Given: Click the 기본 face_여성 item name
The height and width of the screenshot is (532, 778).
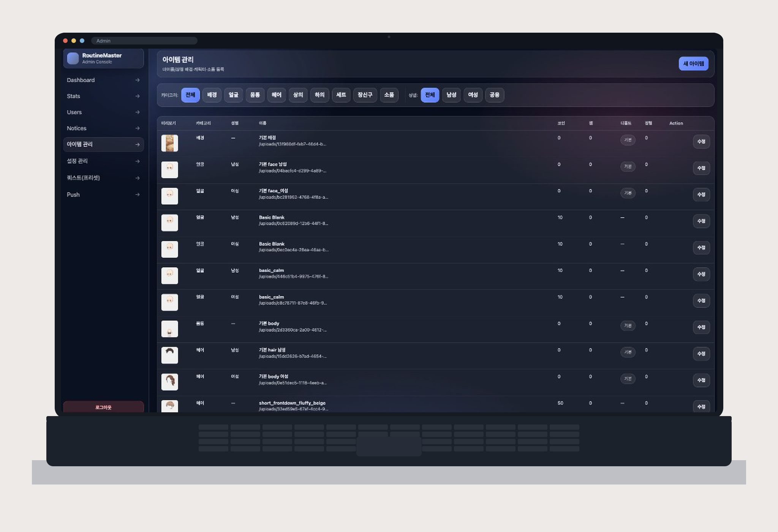Looking at the screenshot, I should point(274,191).
